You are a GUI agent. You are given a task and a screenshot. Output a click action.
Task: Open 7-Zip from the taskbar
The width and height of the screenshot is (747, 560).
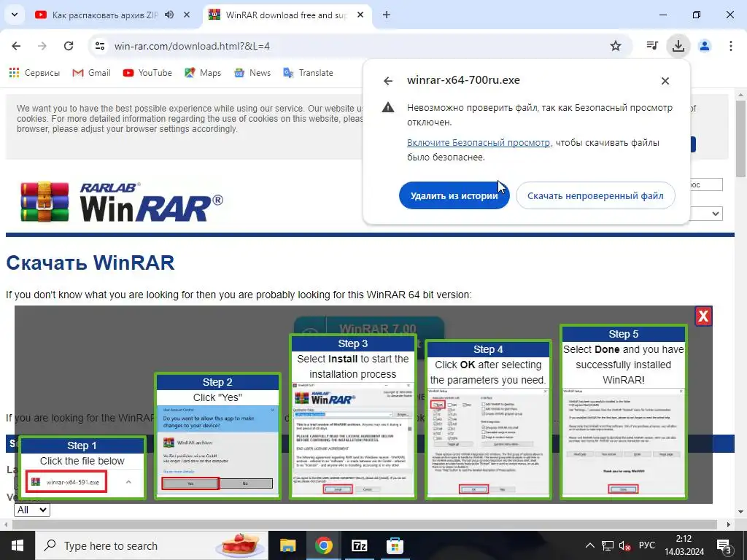[359, 545]
